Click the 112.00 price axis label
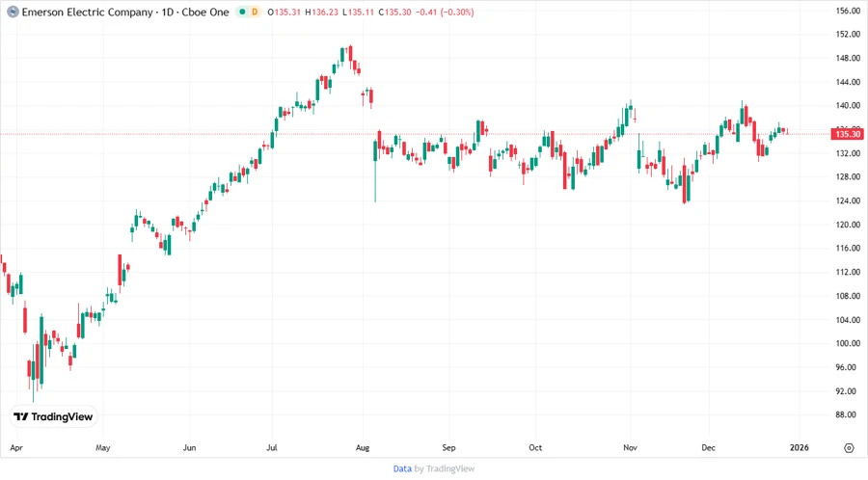The height and width of the screenshot is (480, 868). pos(848,272)
